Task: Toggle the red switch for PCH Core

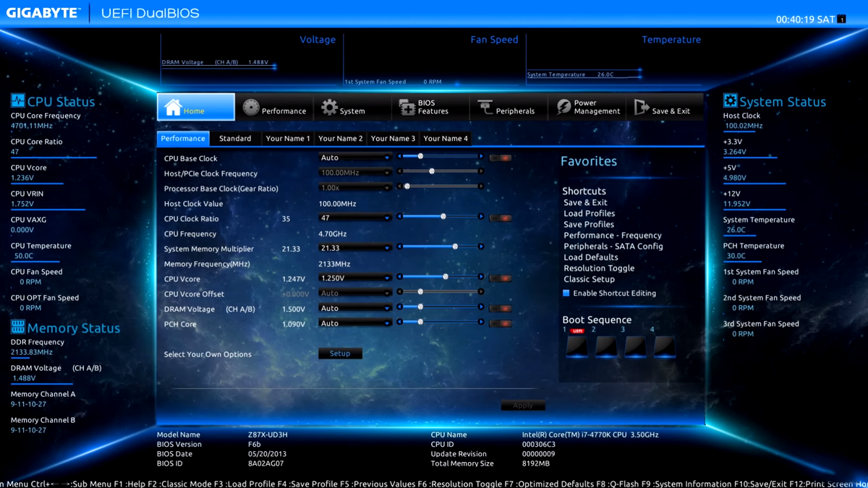Action: (500, 323)
